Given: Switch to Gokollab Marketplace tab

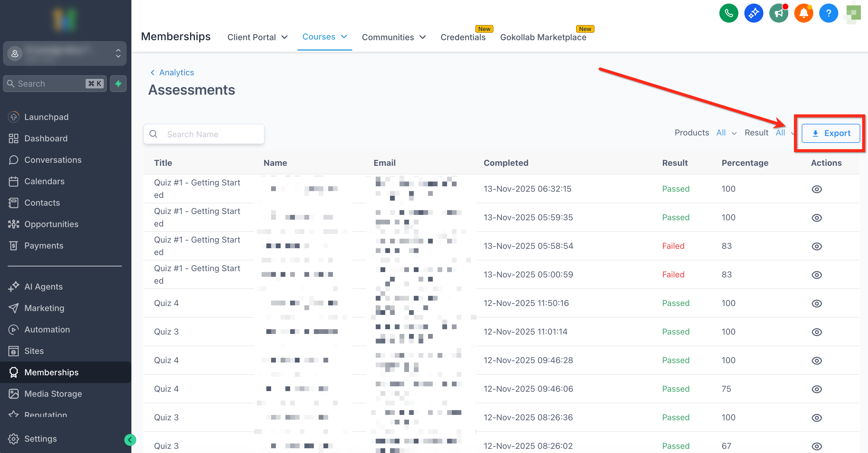Looking at the screenshot, I should point(543,37).
